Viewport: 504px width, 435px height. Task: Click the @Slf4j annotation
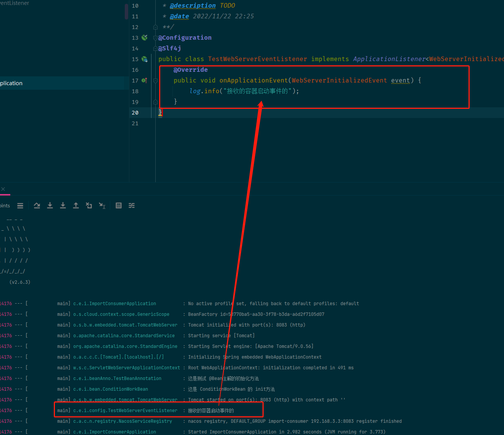click(170, 48)
